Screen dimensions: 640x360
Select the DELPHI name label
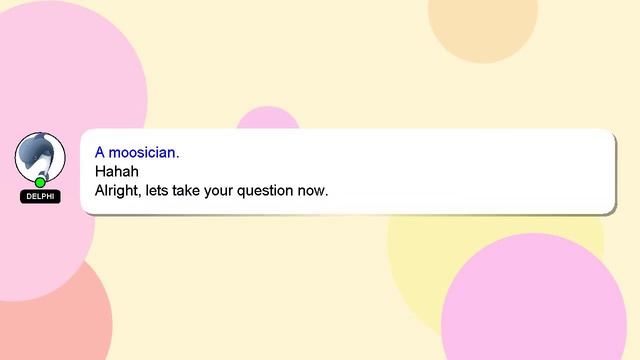[x=40, y=197]
